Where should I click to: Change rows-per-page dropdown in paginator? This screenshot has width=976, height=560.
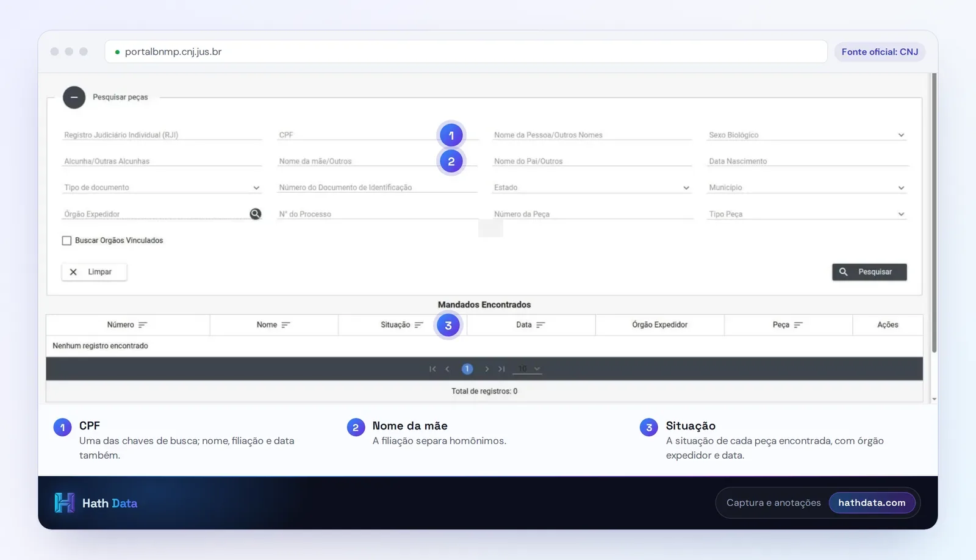(528, 369)
